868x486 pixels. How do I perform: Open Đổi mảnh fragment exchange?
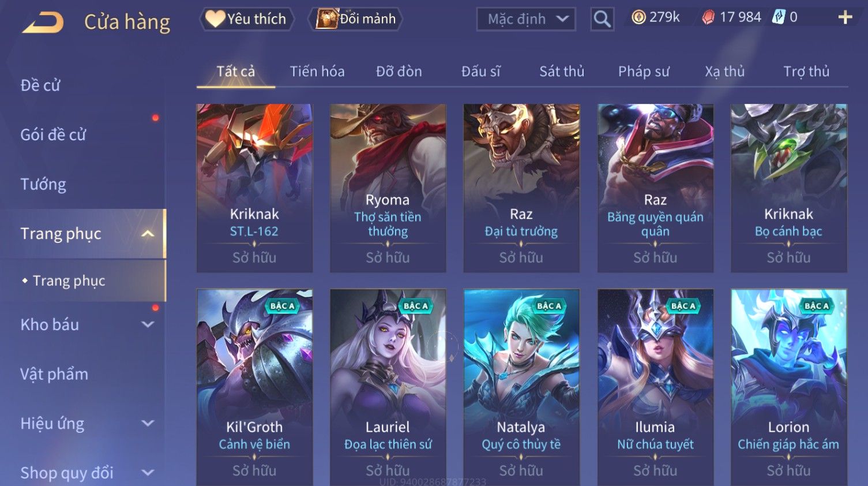point(356,19)
